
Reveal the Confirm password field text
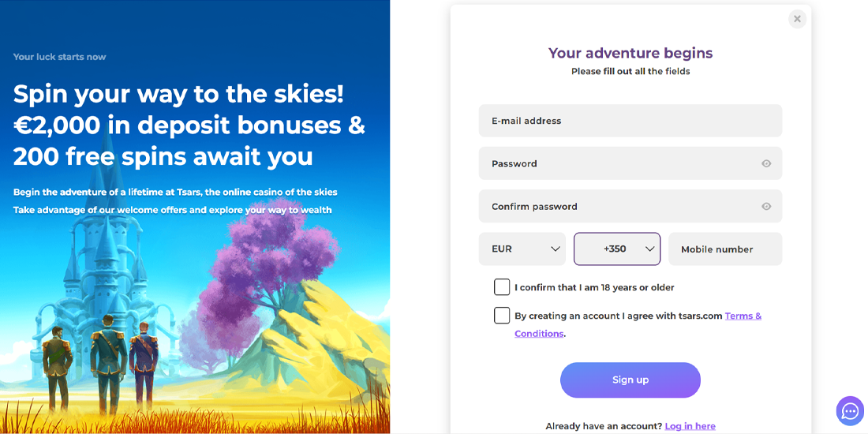coord(766,207)
